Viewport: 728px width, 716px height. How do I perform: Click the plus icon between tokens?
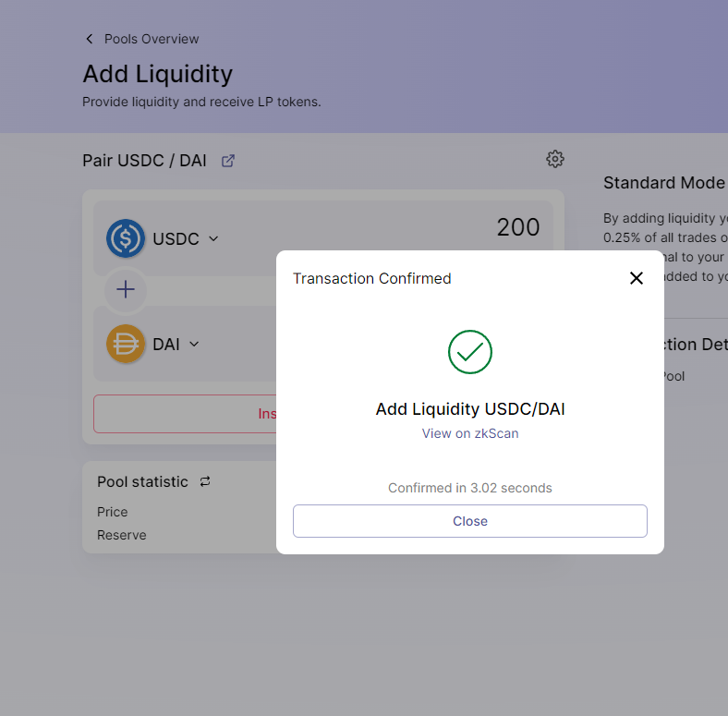point(126,290)
